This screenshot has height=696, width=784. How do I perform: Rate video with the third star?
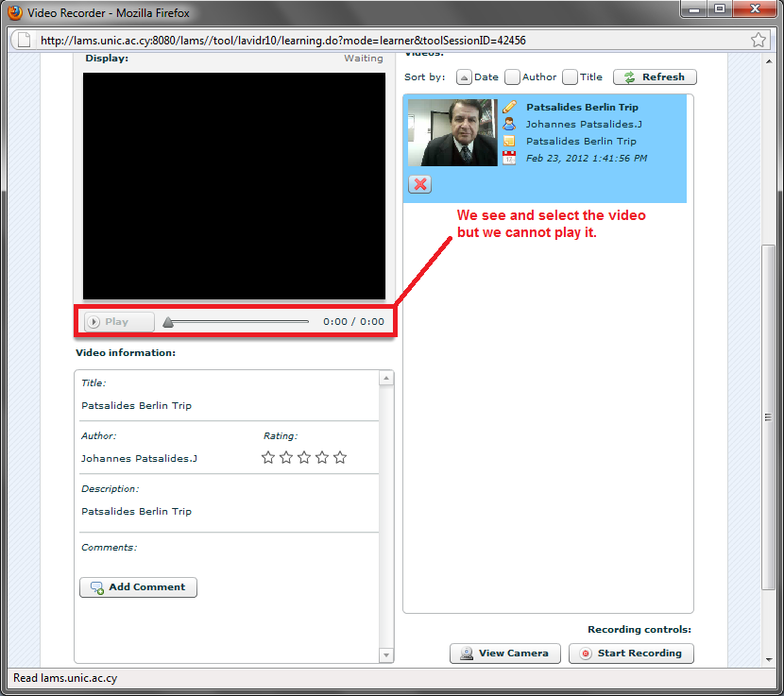[x=304, y=458]
